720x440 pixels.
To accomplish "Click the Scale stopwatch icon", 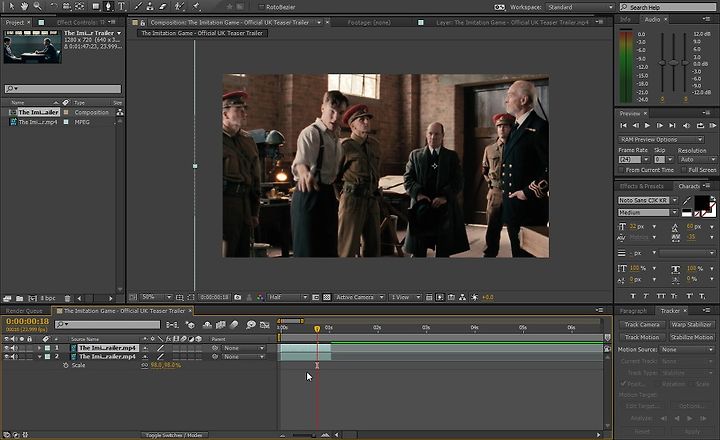I will tap(66, 365).
